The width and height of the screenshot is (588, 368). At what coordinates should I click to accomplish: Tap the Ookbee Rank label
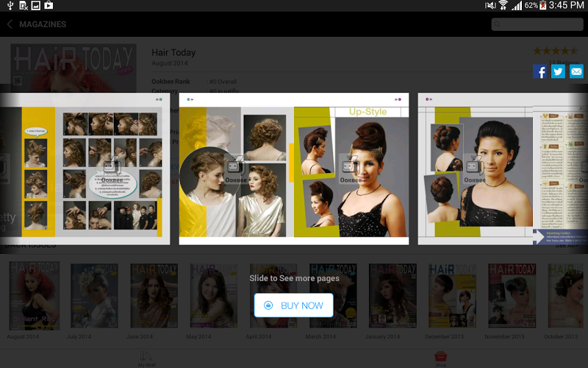tap(171, 82)
